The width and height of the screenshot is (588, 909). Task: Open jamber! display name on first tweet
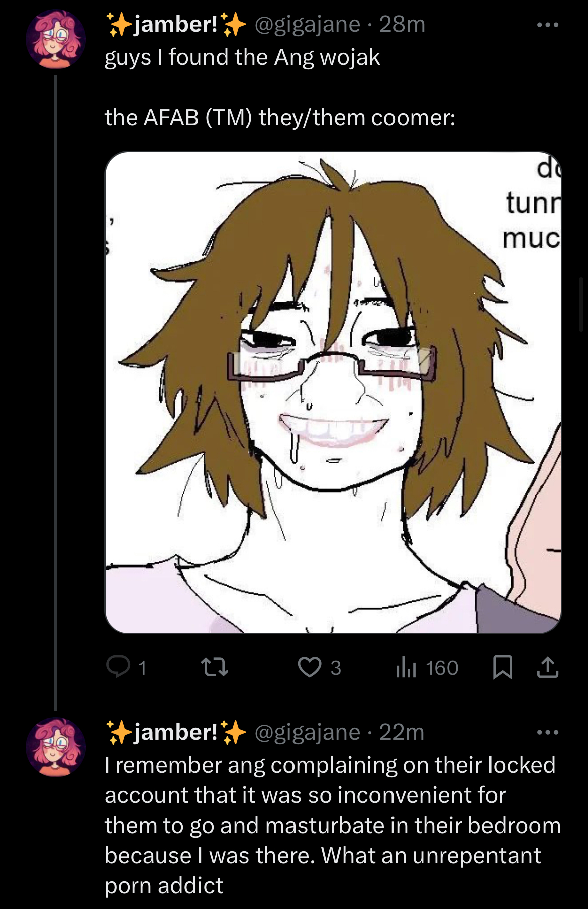click(176, 24)
